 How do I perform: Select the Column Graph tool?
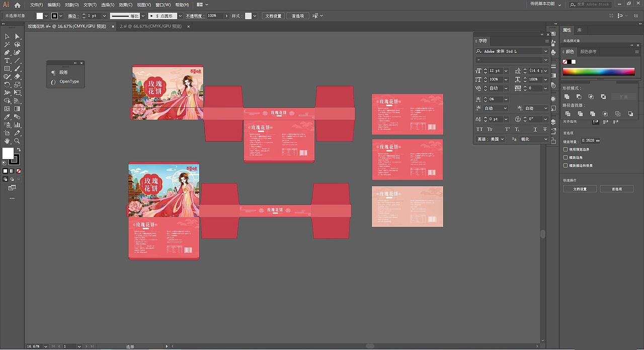17,125
